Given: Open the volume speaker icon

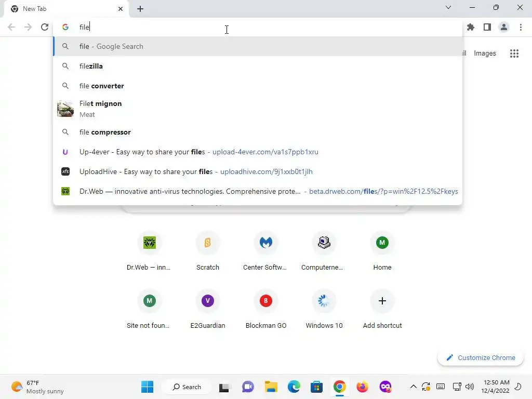Looking at the screenshot, I should click(x=470, y=387).
